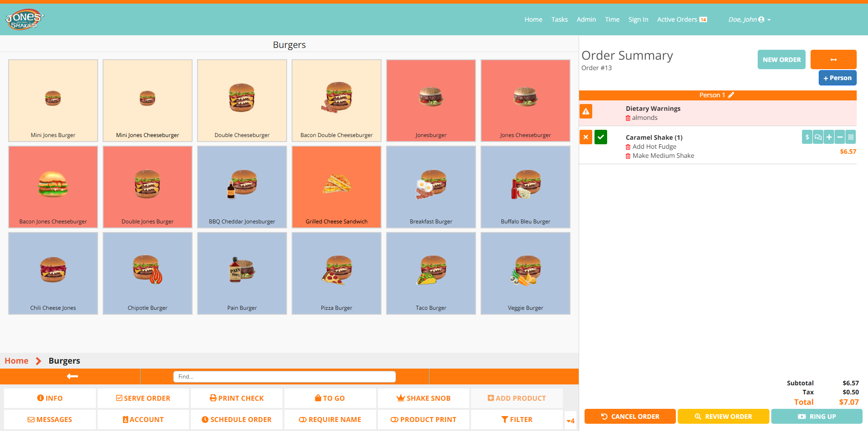
Task: Open Account button
Action: point(143,420)
